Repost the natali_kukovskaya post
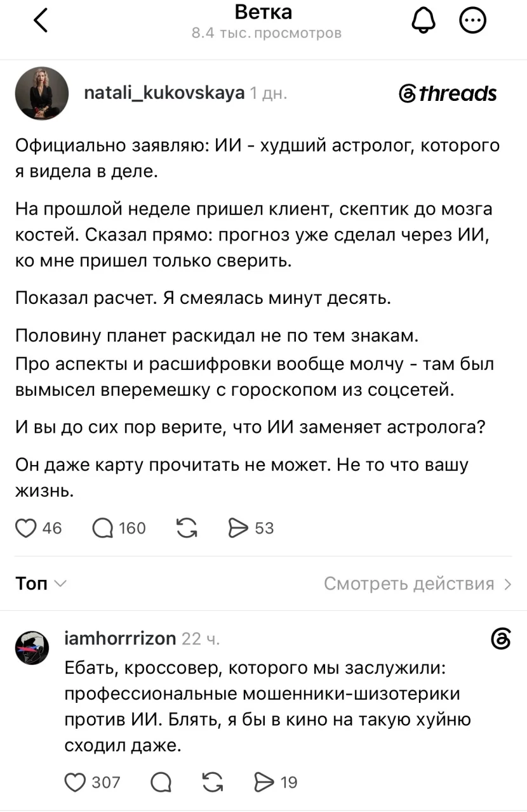Screen dimensions: 527x812 pyautogui.click(x=186, y=528)
